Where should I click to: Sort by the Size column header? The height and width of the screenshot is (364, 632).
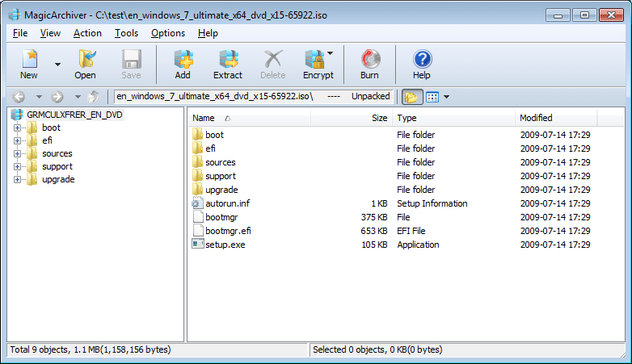352,118
